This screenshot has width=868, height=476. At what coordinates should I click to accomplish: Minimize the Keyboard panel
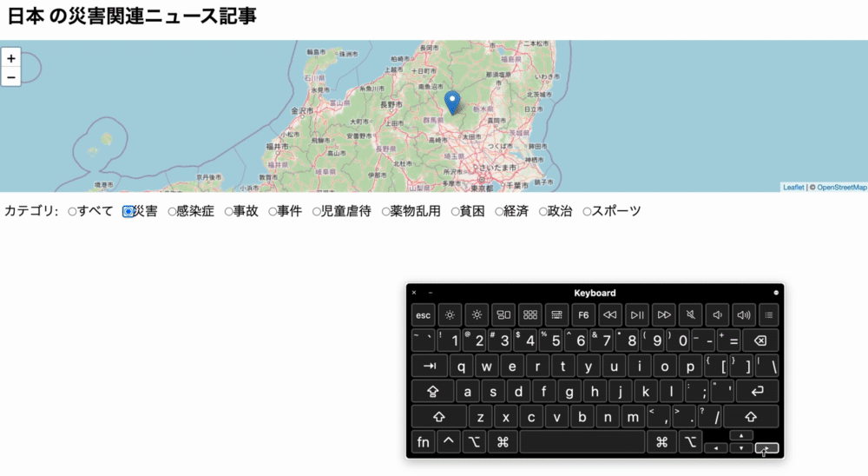(431, 293)
